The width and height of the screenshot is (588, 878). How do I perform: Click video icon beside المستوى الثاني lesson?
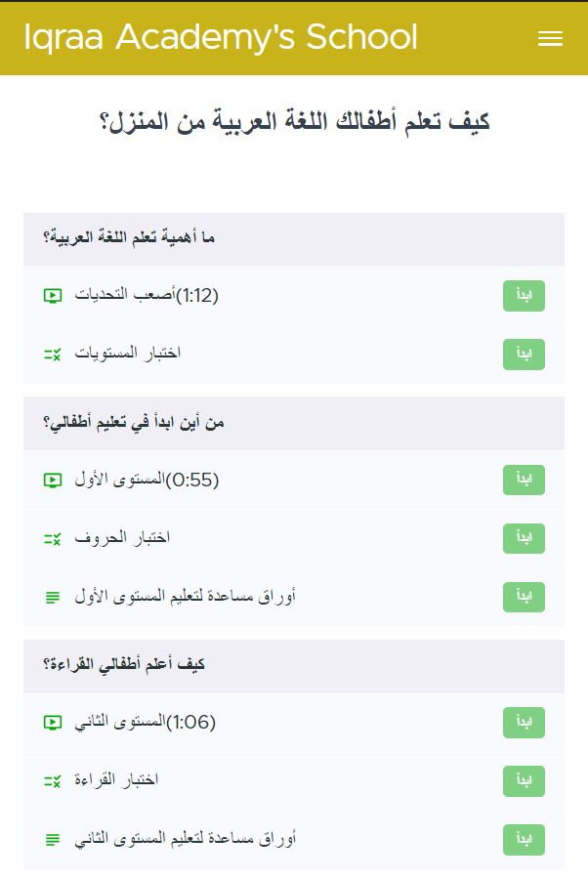(53, 723)
